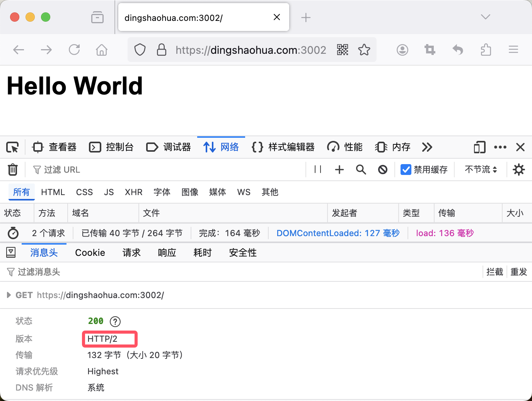This screenshot has width=532, height=401.
Task: Open request blocking panel icon
Action: pos(383,170)
